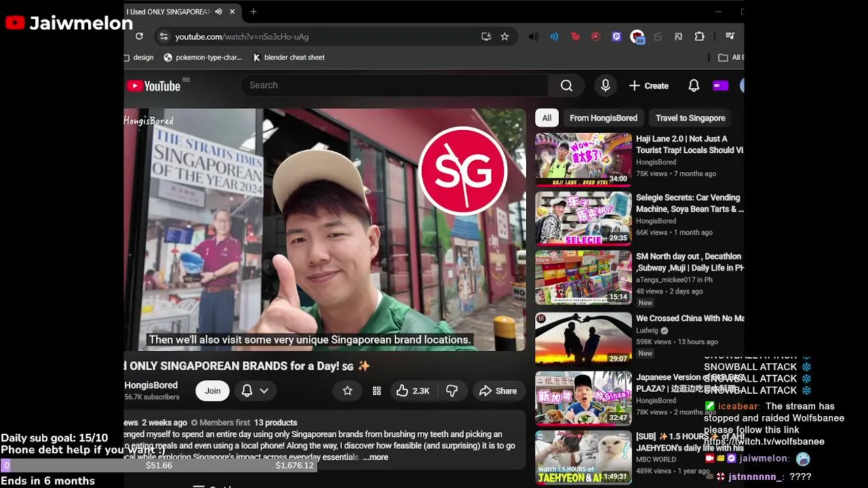The image size is (868, 488).
Task: Click the Join membership button
Action: pos(213,391)
